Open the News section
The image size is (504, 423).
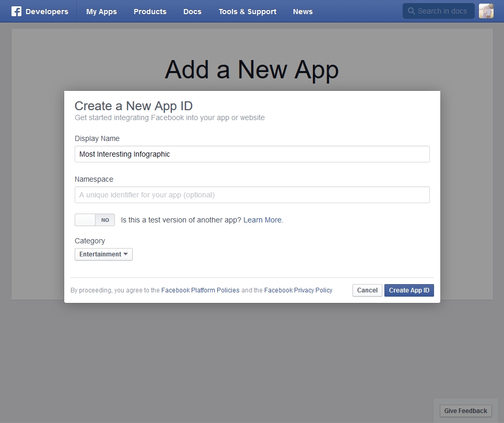303,11
